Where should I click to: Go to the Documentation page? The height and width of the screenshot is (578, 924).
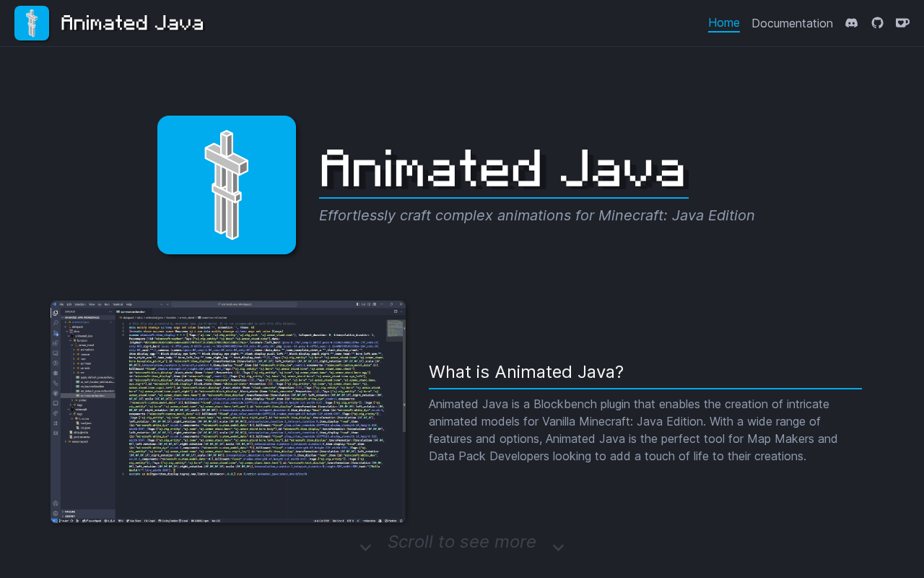pyautogui.click(x=792, y=23)
